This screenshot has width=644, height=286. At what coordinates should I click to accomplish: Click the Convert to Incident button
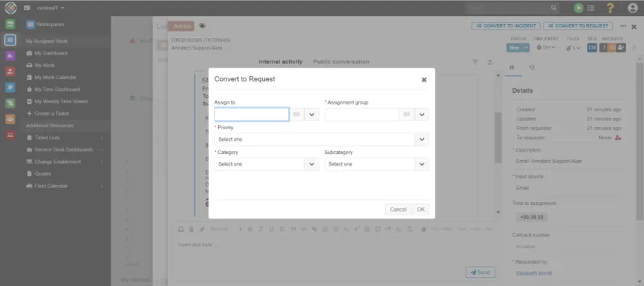click(506, 26)
